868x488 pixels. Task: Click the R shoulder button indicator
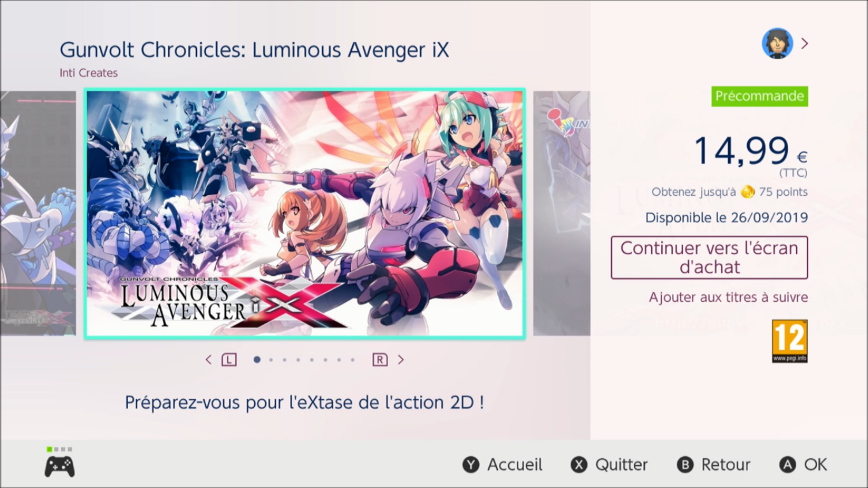click(380, 360)
